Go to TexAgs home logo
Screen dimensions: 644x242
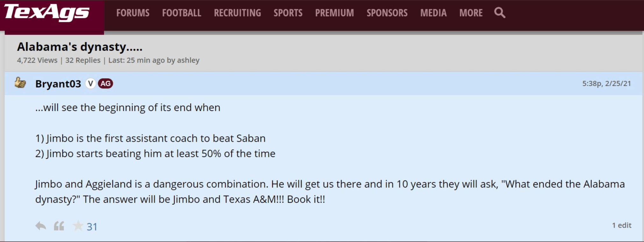47,13
